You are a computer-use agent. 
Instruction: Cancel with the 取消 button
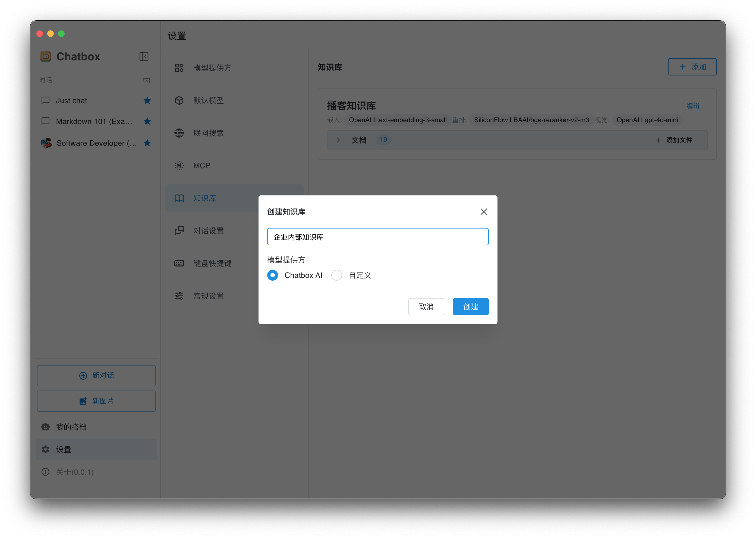pos(426,307)
